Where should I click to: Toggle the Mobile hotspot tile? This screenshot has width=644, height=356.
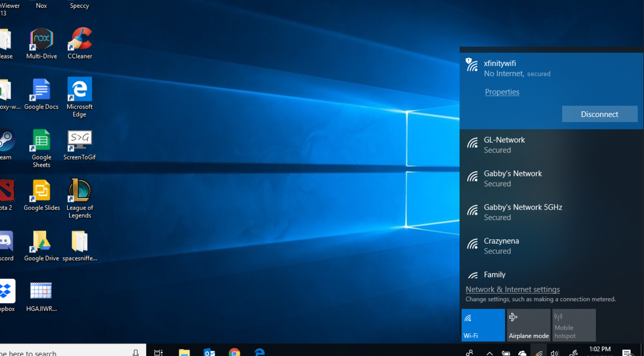pos(574,325)
